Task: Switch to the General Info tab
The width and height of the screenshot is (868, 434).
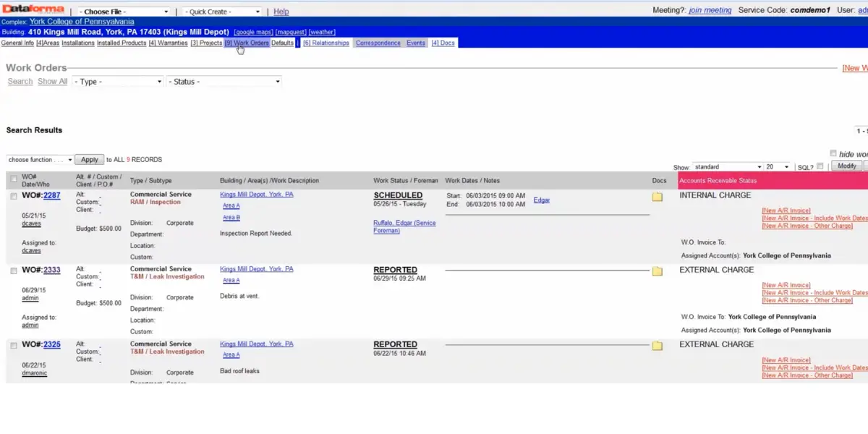Action: [17, 43]
